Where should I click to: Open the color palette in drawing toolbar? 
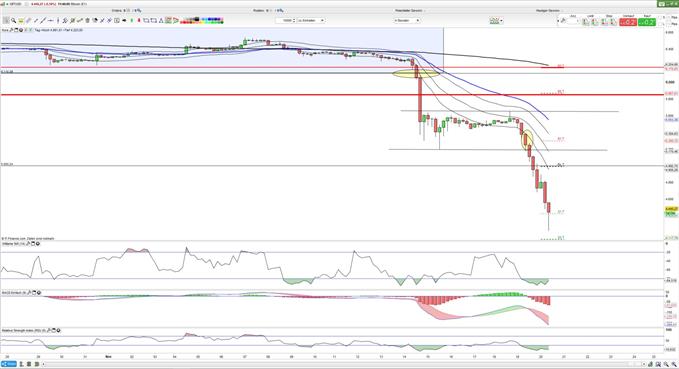point(202,20)
